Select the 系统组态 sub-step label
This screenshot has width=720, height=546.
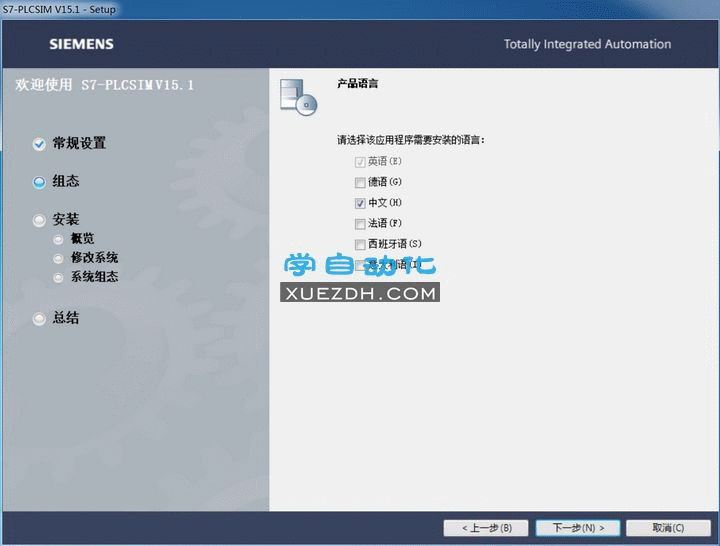point(95,276)
